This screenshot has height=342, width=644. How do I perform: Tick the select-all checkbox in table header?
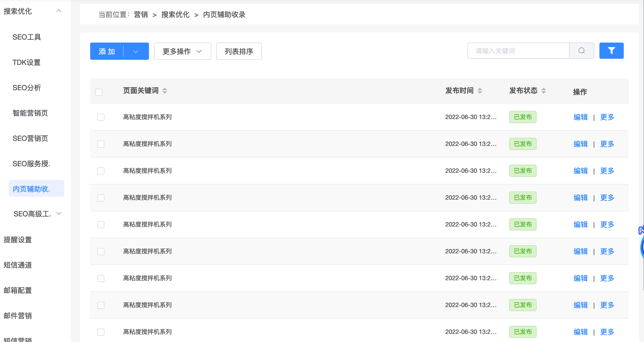tap(99, 92)
